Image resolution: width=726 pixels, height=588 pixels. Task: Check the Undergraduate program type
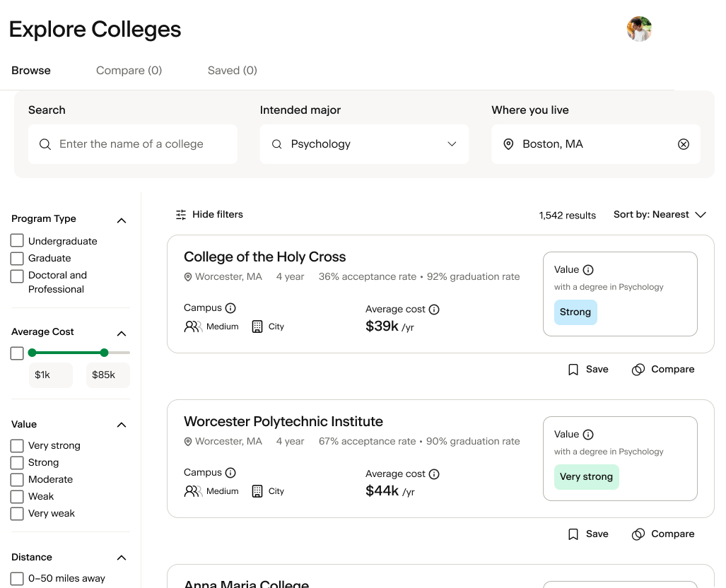(x=17, y=241)
